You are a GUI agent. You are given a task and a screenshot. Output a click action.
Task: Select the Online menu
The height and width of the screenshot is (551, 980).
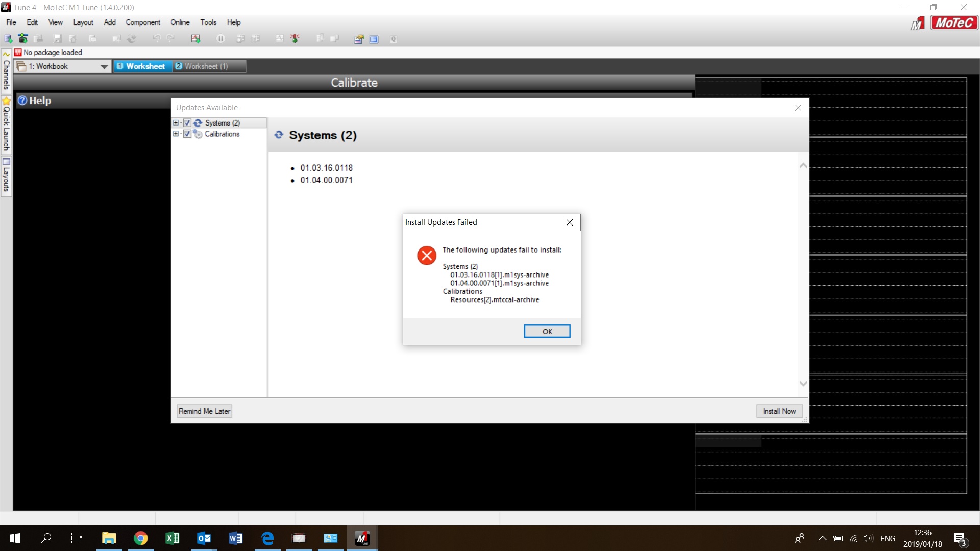pos(179,22)
